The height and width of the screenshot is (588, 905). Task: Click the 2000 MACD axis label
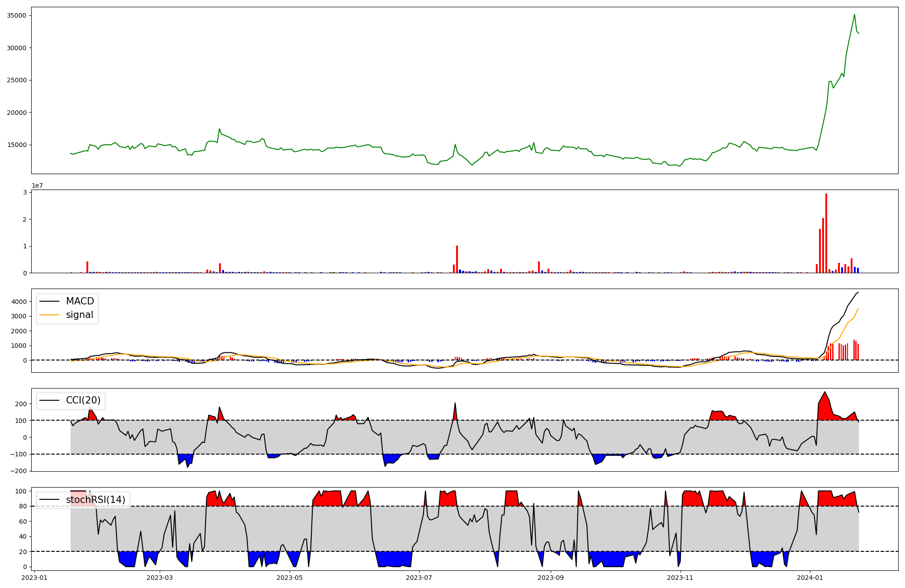19,331
